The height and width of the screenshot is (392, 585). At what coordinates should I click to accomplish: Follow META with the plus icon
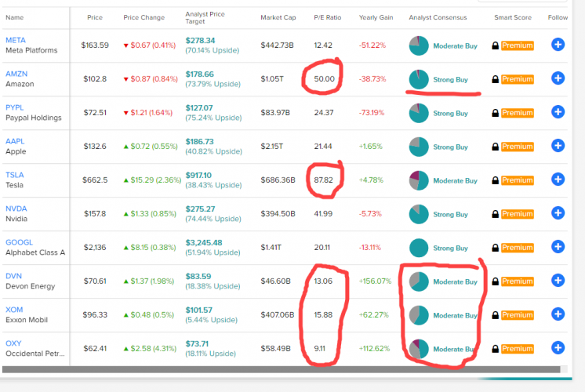pyautogui.click(x=558, y=45)
